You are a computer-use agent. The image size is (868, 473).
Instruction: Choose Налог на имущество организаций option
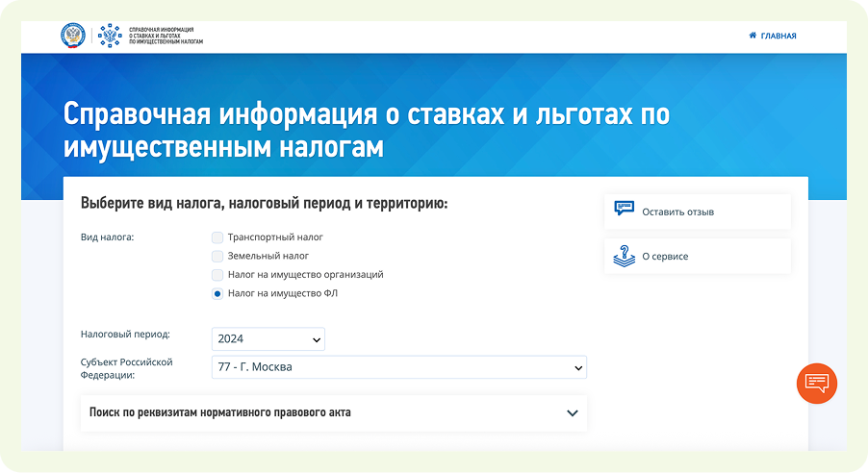point(217,275)
